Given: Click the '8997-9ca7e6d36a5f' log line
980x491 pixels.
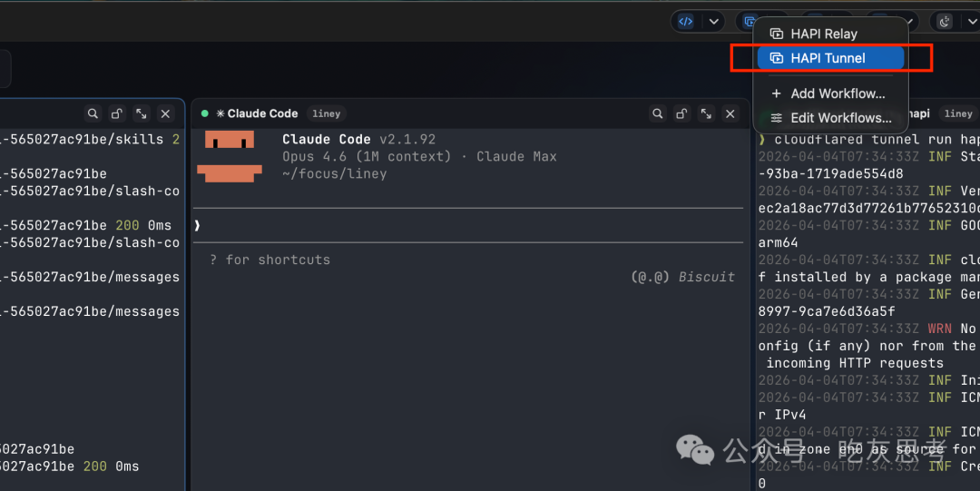Looking at the screenshot, I should pyautogui.click(x=827, y=311).
